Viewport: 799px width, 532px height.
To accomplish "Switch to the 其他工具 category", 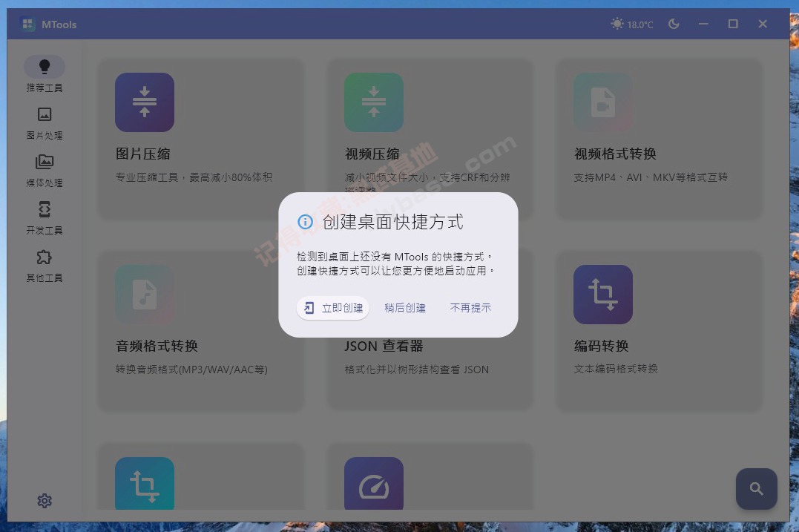I will tap(45, 257).
